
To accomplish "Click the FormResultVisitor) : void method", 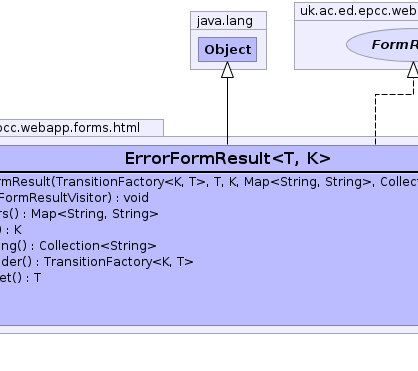I will point(74,198).
